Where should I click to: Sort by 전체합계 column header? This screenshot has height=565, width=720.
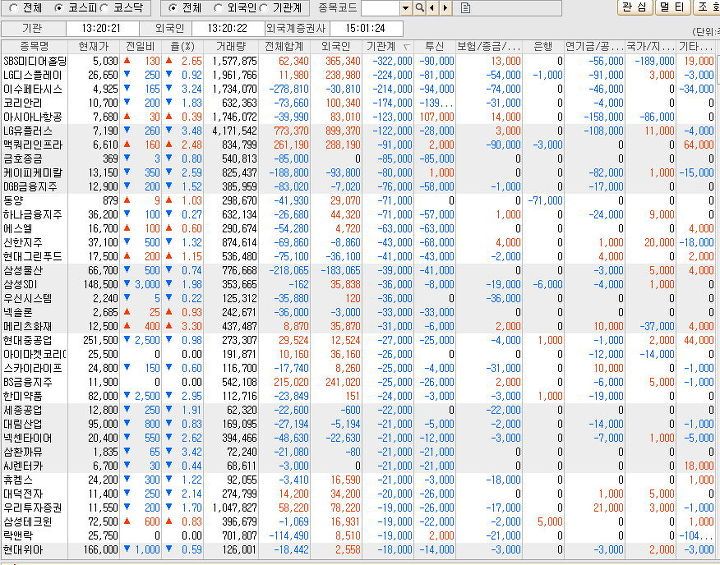tap(284, 46)
